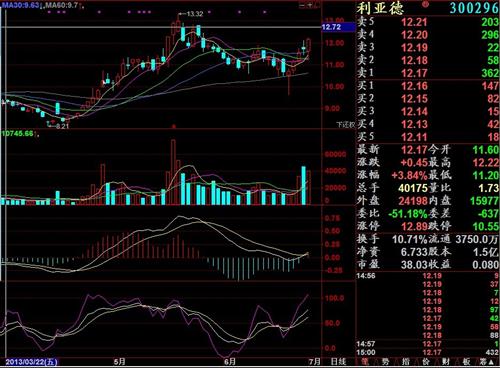Image resolution: width=500 pixels, height=368 pixels.
Task: Select the 买4 bid row at 12.13
Action: pos(428,124)
